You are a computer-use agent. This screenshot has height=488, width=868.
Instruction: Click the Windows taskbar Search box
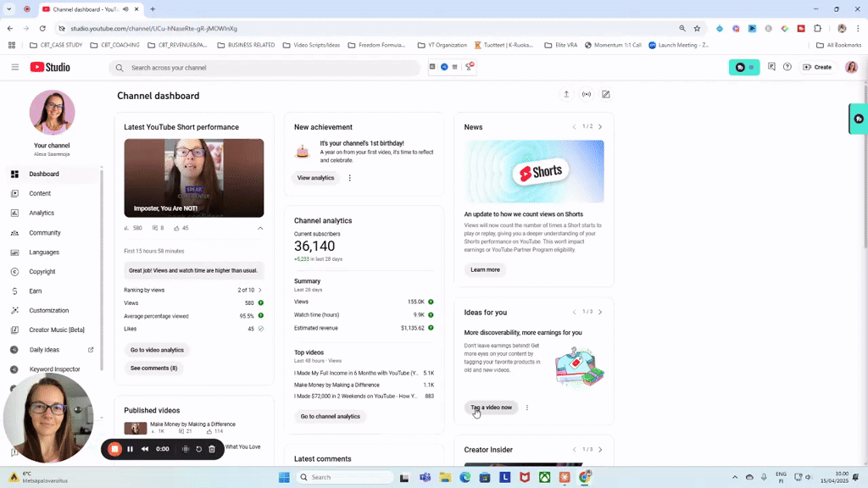click(346, 477)
